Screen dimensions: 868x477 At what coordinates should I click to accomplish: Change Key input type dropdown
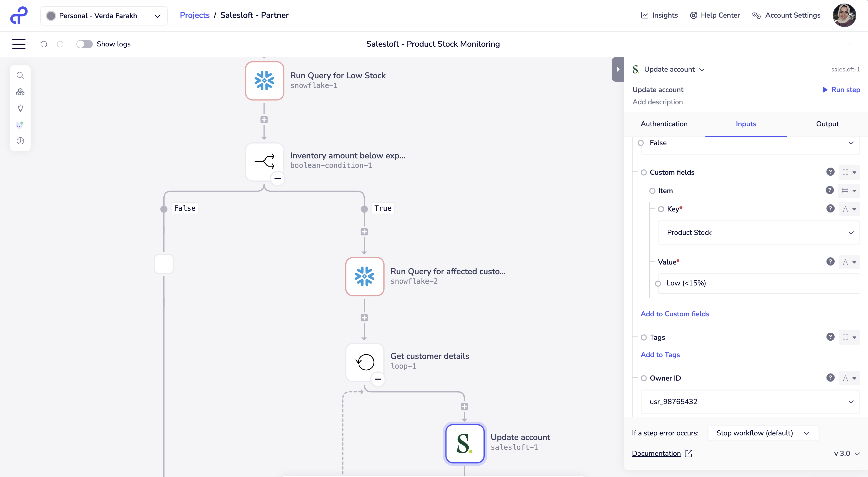pyautogui.click(x=849, y=209)
